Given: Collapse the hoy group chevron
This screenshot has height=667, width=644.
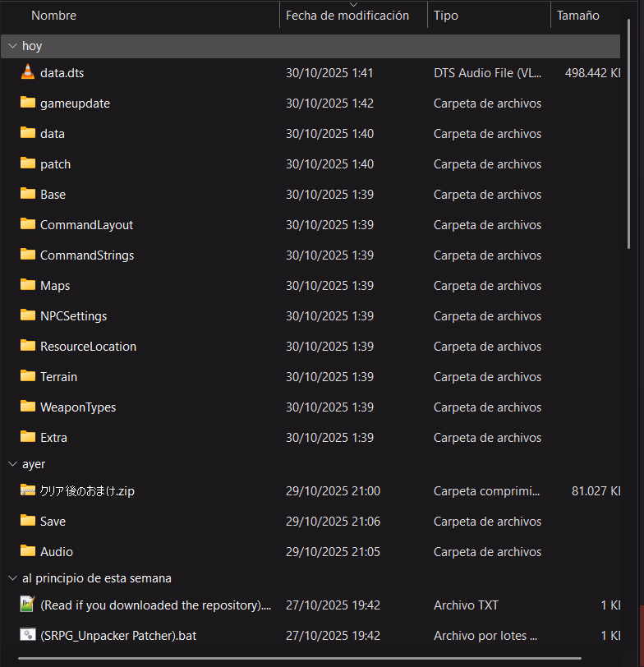Looking at the screenshot, I should [12, 46].
